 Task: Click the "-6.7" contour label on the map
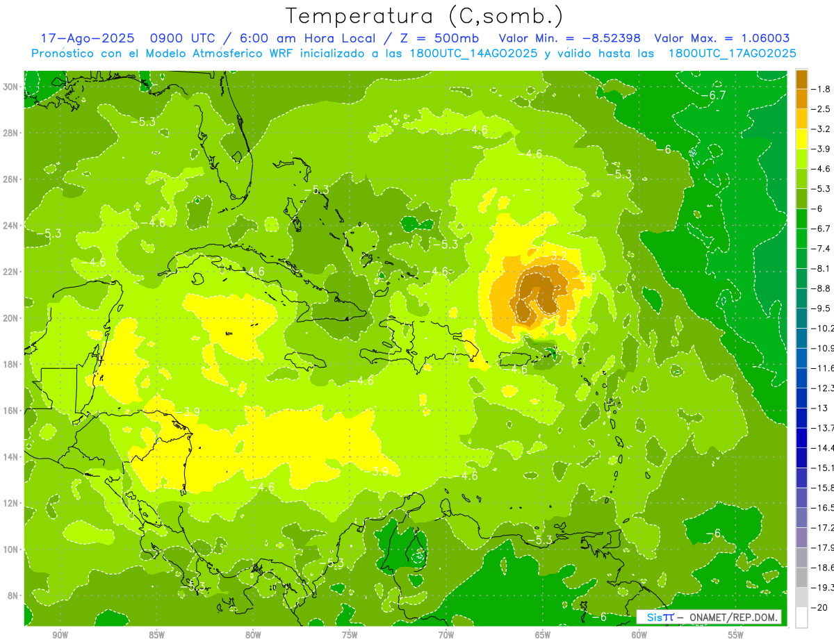point(713,95)
